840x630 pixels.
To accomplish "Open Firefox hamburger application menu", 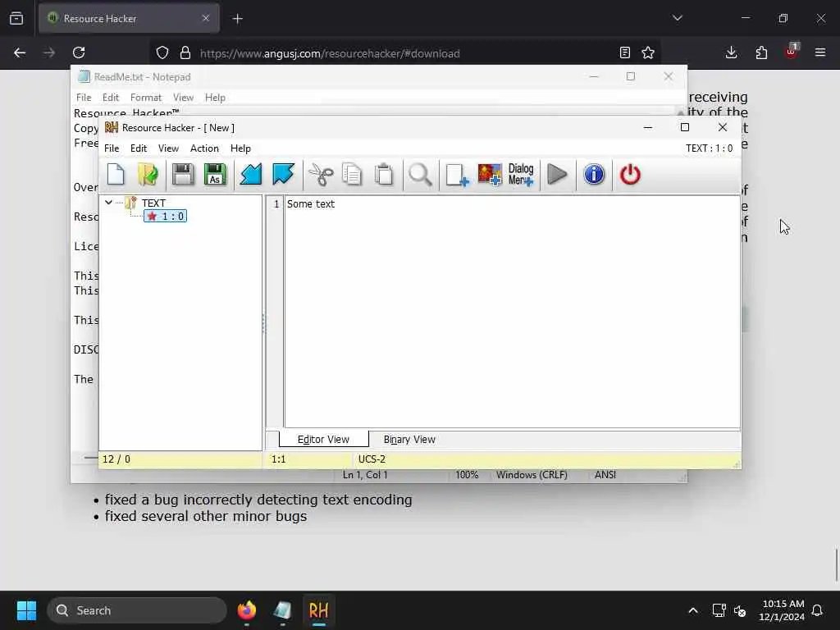I will (820, 52).
